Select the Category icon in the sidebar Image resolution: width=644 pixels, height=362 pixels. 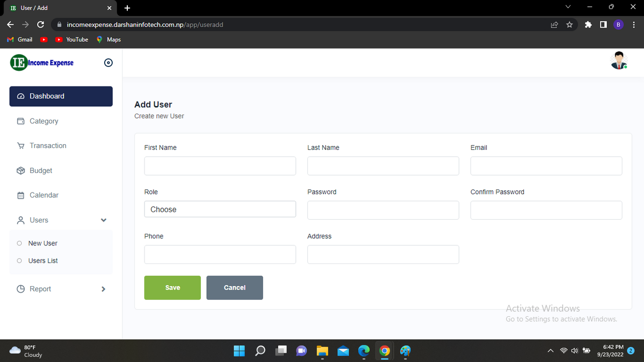(x=20, y=121)
